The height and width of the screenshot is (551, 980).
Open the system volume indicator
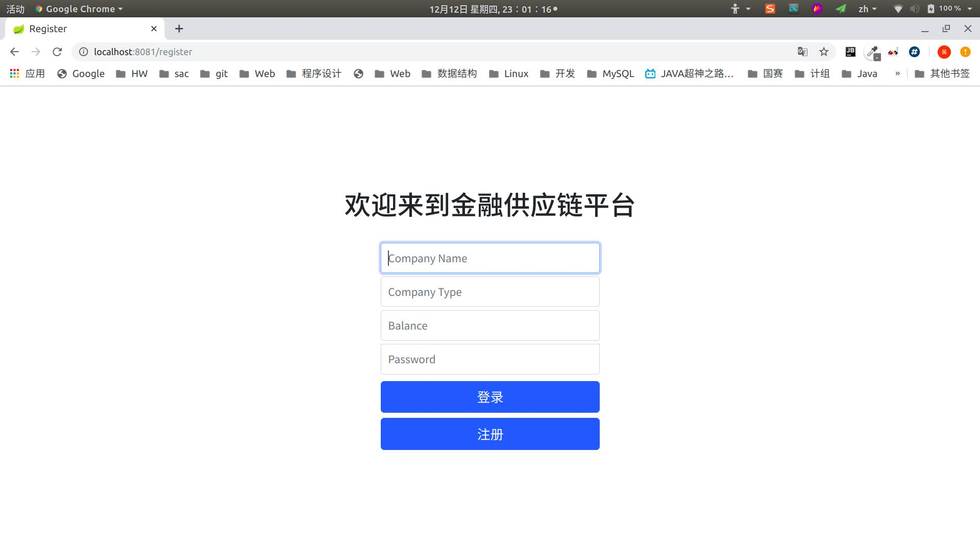(914, 9)
